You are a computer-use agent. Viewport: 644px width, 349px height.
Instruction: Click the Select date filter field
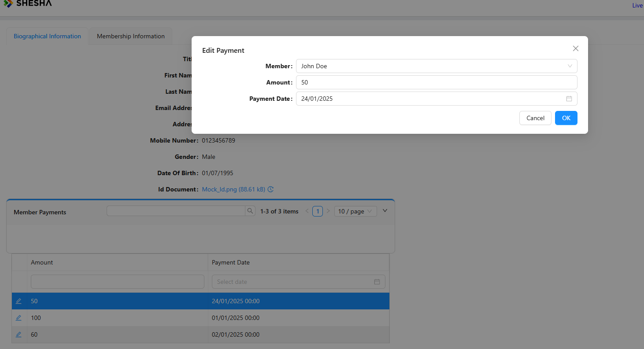point(299,282)
